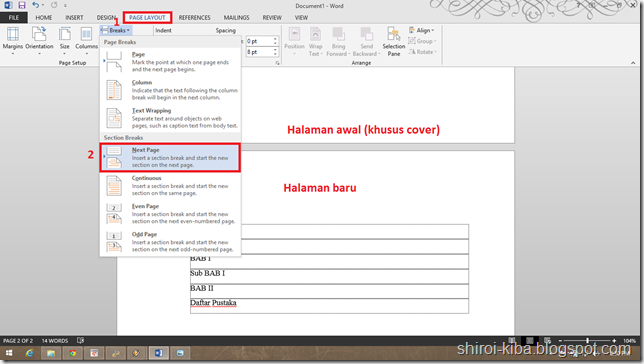
Task: Click the Redo icon
Action: tap(54, 5)
